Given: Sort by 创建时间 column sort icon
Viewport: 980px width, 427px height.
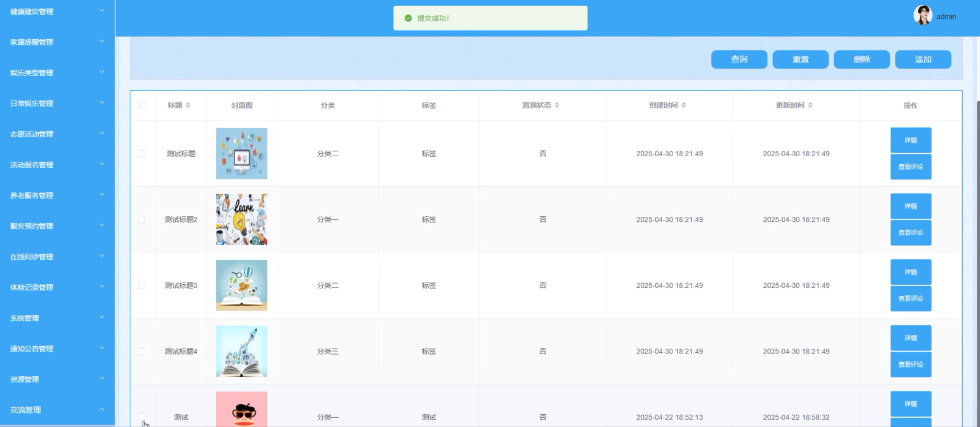Looking at the screenshot, I should (684, 105).
